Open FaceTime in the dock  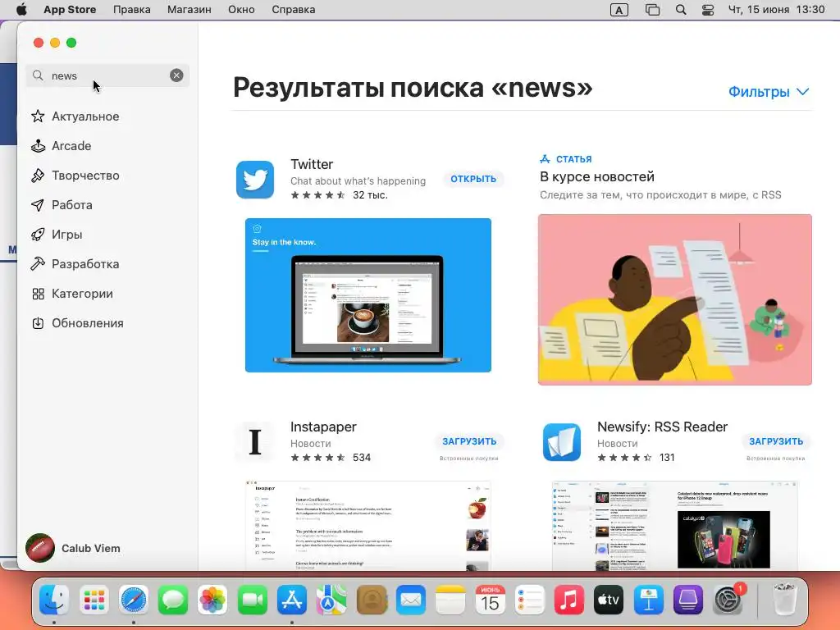click(x=253, y=600)
